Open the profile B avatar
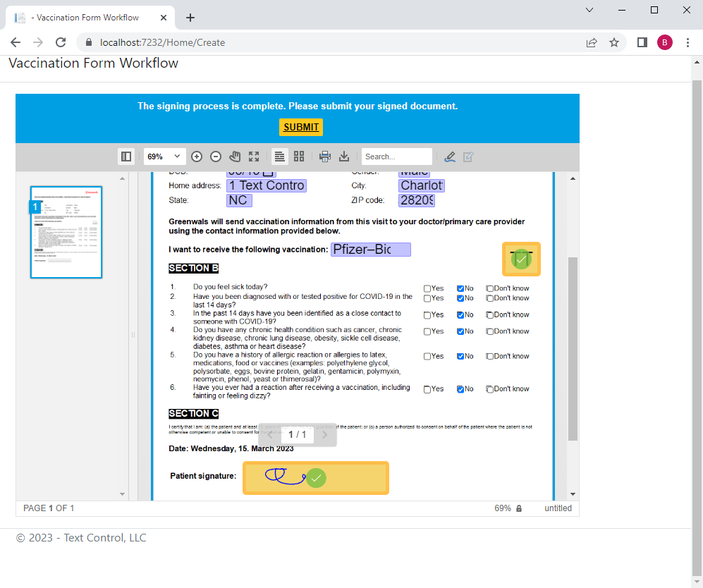 click(664, 42)
